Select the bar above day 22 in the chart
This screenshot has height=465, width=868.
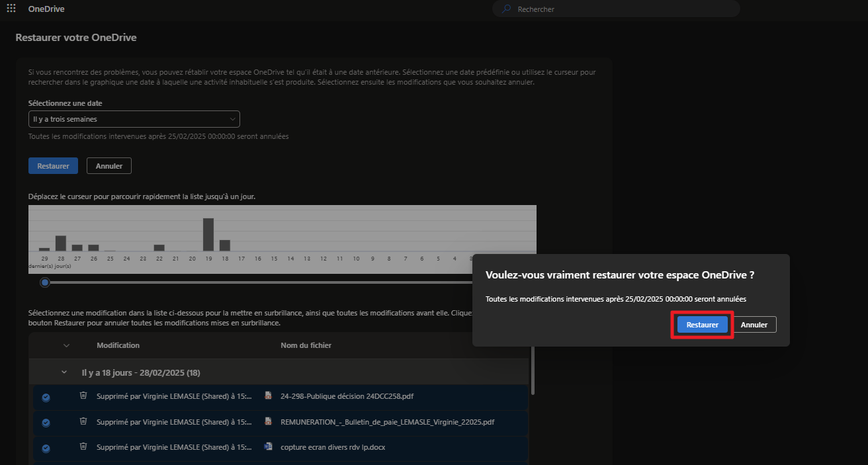tap(159, 248)
